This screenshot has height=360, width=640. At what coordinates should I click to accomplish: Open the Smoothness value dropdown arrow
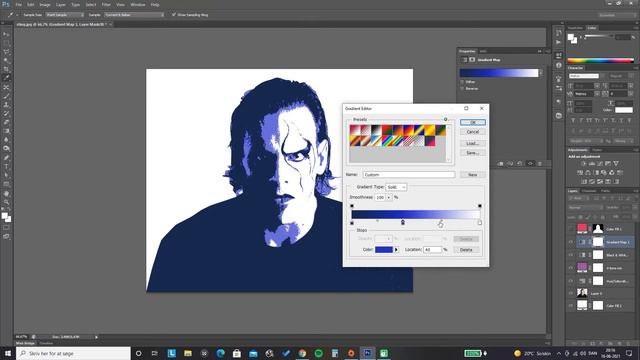pos(389,197)
